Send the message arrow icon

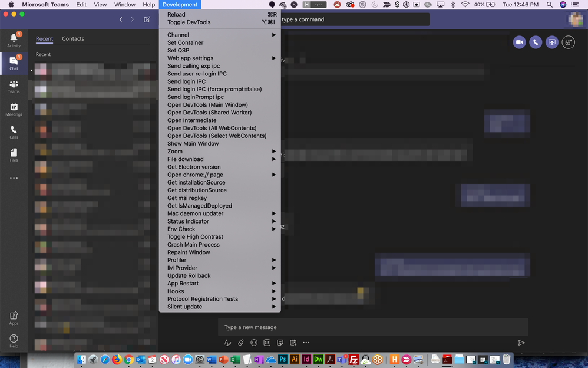click(521, 343)
